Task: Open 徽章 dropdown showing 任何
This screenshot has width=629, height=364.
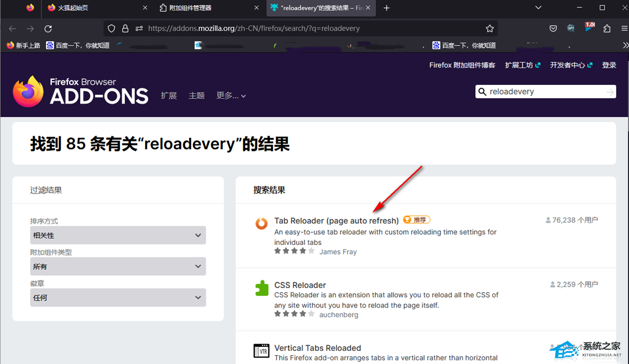Action: point(118,298)
